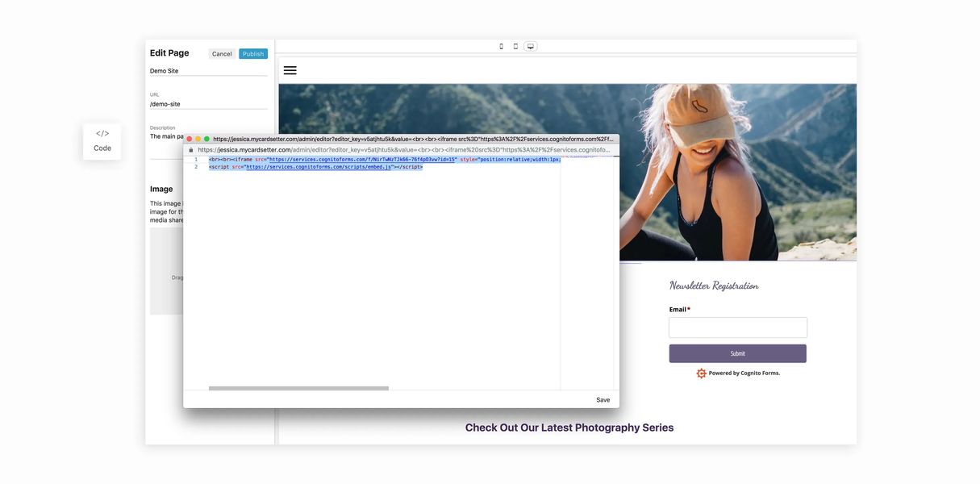
Task: Switch preview to desktop view
Action: tap(531, 47)
